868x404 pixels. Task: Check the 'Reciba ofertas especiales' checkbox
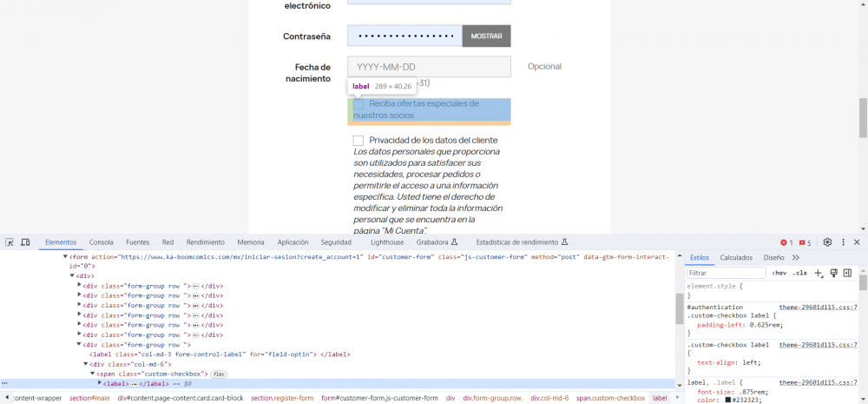(x=358, y=103)
